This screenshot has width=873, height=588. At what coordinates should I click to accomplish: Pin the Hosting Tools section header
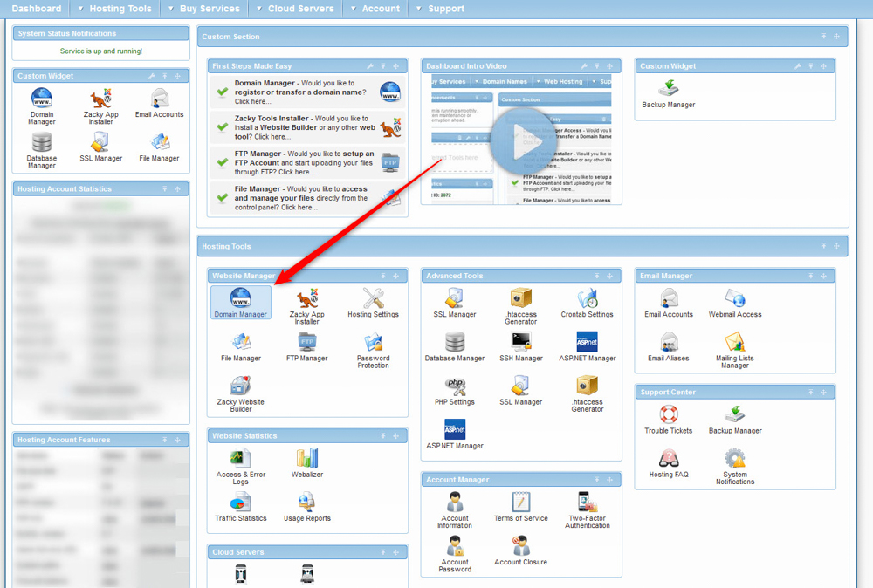click(x=824, y=245)
